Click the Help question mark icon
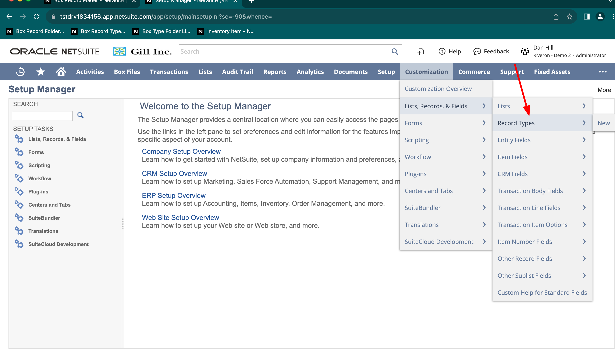The image size is (615, 364). 442,51
